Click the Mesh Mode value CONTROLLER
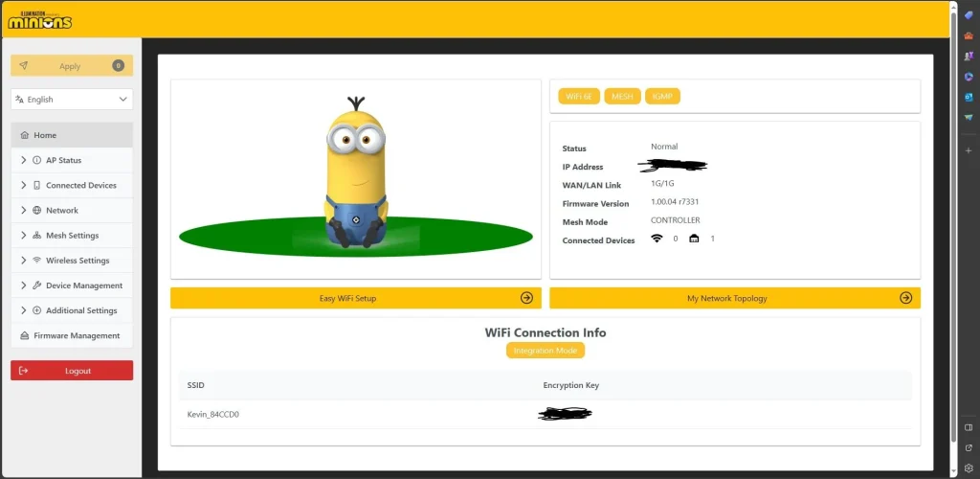The width and height of the screenshot is (980, 479). (x=675, y=220)
